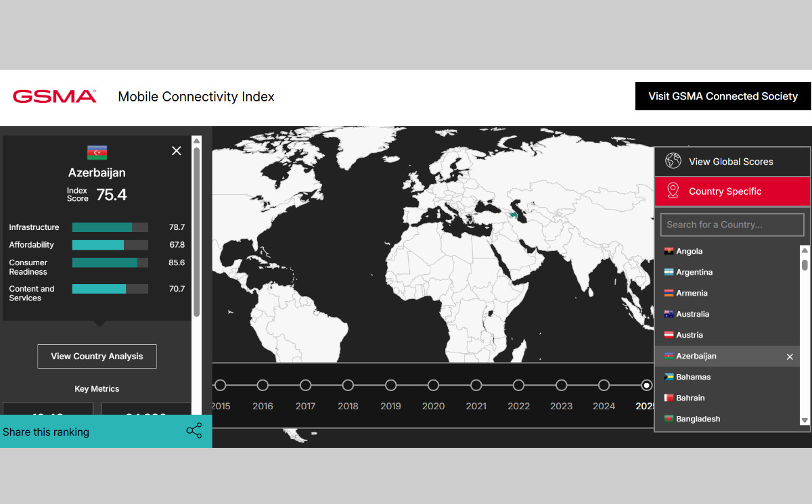Click the Infrastructure value 78.7
Viewport: 812px width, 504px height.
pyautogui.click(x=177, y=227)
